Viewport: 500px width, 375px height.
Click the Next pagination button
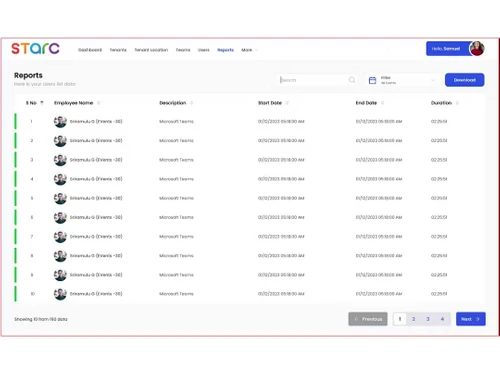[471, 319]
